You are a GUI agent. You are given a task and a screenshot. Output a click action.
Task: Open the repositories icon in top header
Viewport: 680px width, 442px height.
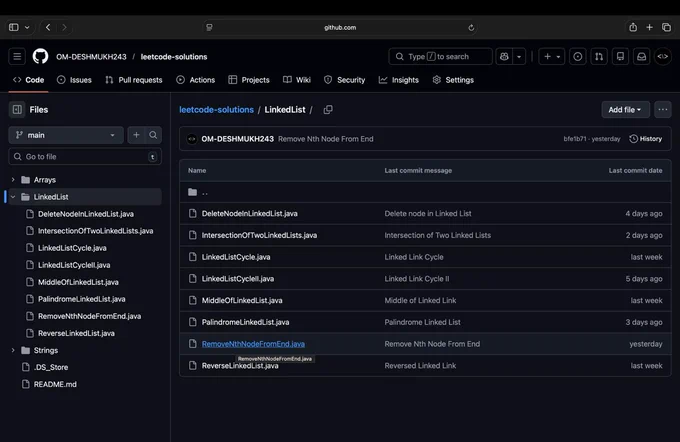point(620,56)
